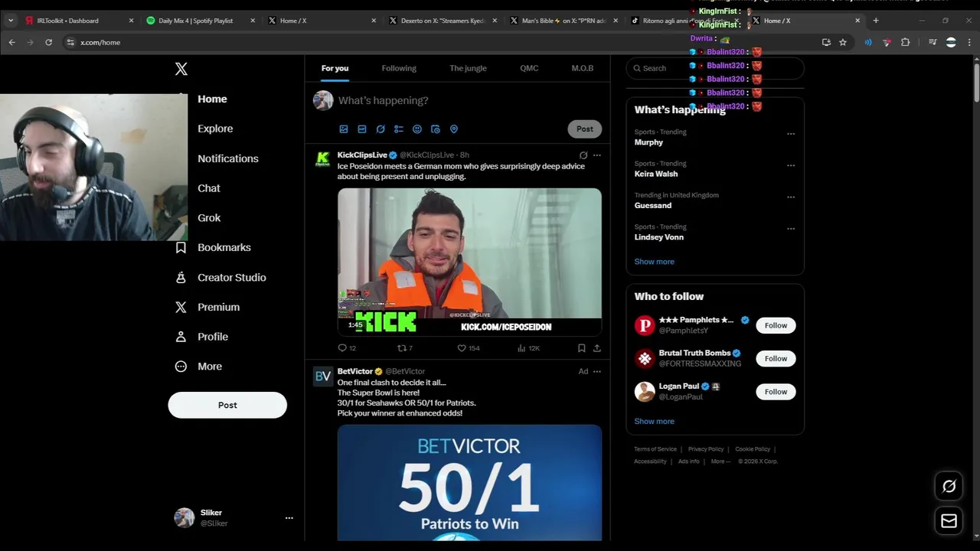The width and height of the screenshot is (980, 551).
Task: Play the Ice Poseidon video thumbnail
Action: click(x=469, y=262)
